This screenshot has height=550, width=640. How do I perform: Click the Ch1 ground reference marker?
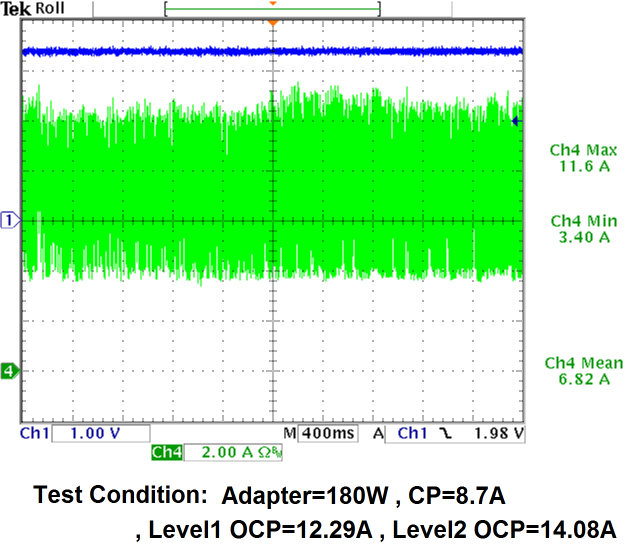[x=10, y=220]
